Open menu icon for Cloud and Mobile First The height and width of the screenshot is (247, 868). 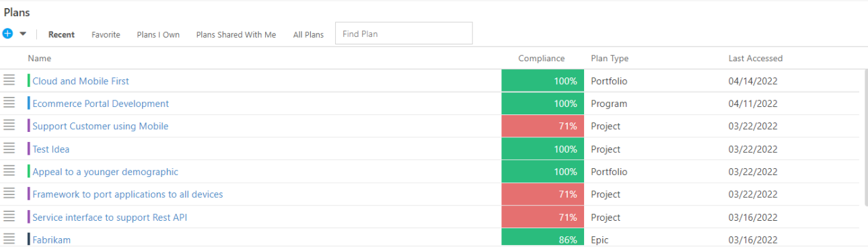coord(9,80)
